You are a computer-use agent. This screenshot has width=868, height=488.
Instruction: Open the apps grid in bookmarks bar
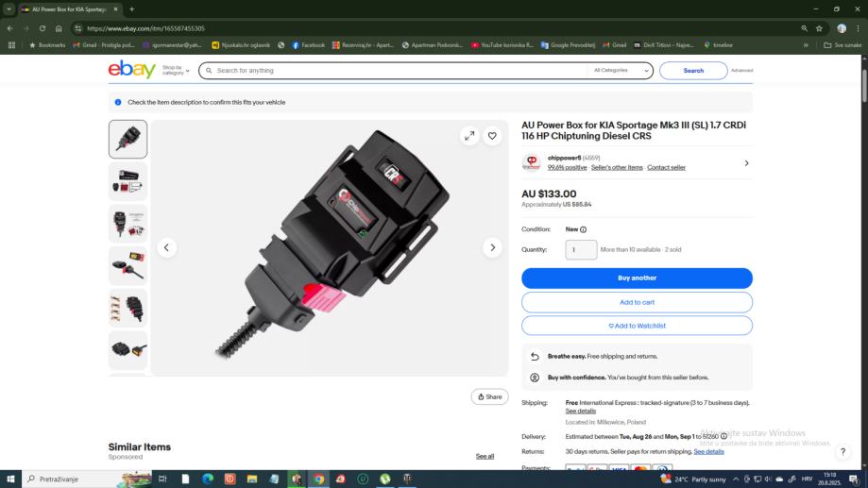tap(11, 44)
